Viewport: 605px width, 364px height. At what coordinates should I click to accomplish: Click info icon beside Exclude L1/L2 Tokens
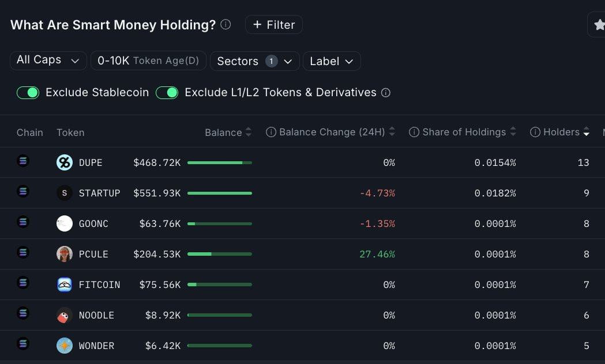tap(385, 93)
